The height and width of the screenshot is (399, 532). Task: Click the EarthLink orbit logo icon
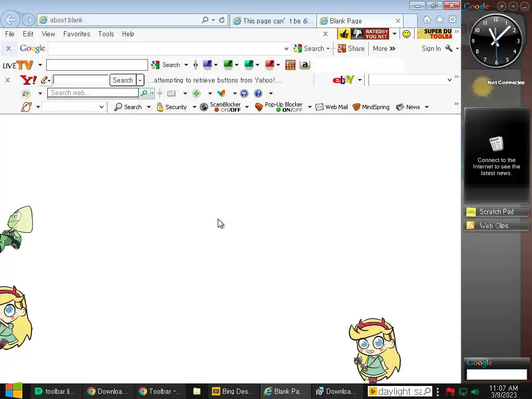(26, 107)
